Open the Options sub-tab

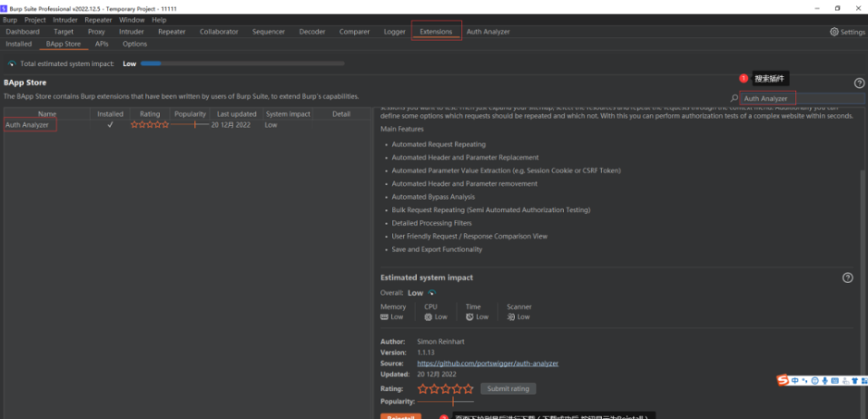click(x=135, y=44)
